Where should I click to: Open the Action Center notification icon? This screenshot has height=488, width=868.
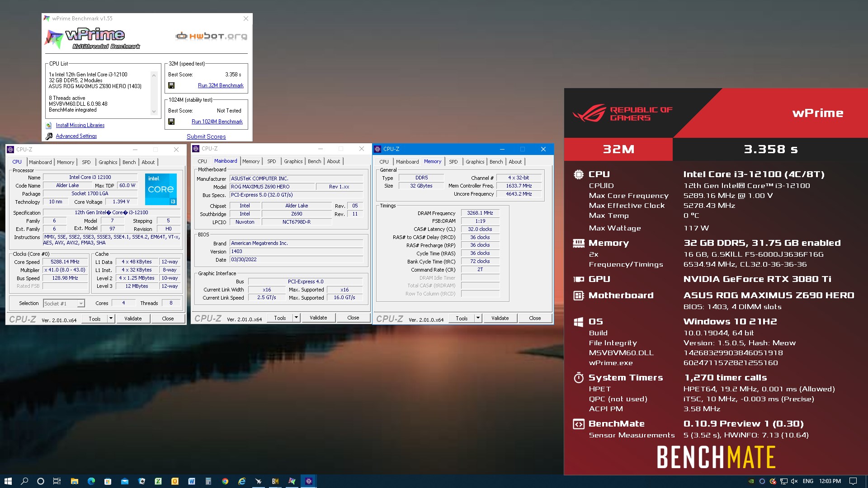[x=853, y=481]
